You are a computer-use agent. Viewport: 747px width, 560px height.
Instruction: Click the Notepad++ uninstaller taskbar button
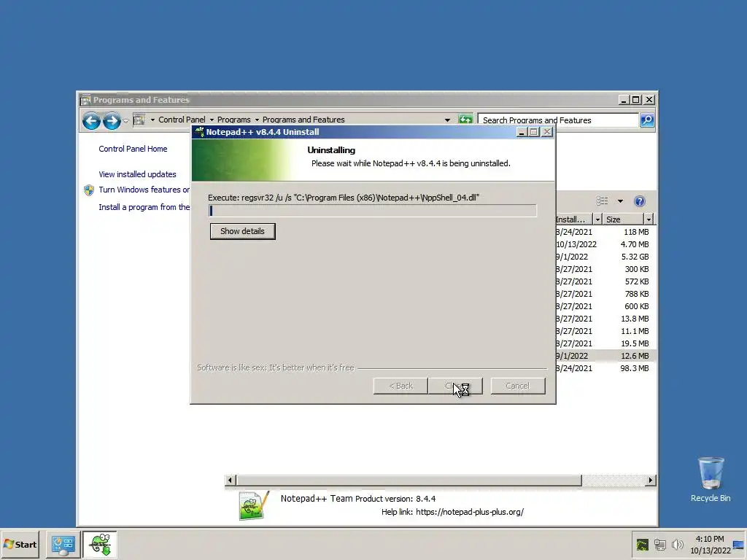pos(100,544)
